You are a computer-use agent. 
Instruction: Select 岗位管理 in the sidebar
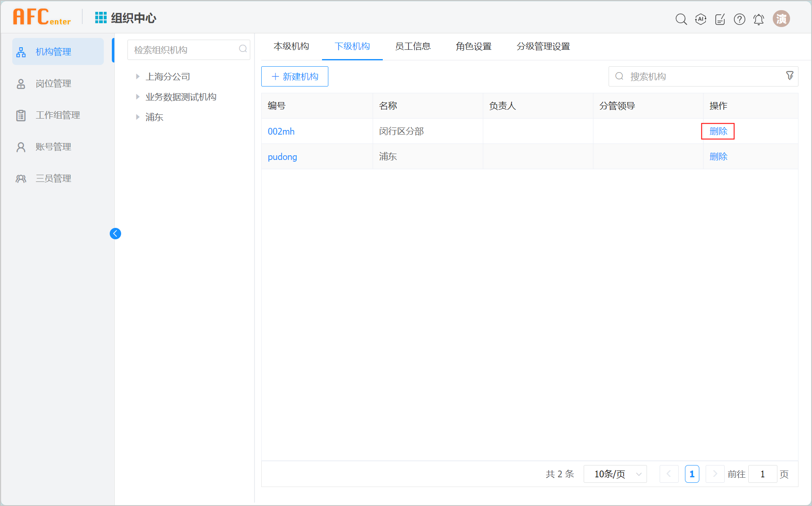tap(53, 84)
